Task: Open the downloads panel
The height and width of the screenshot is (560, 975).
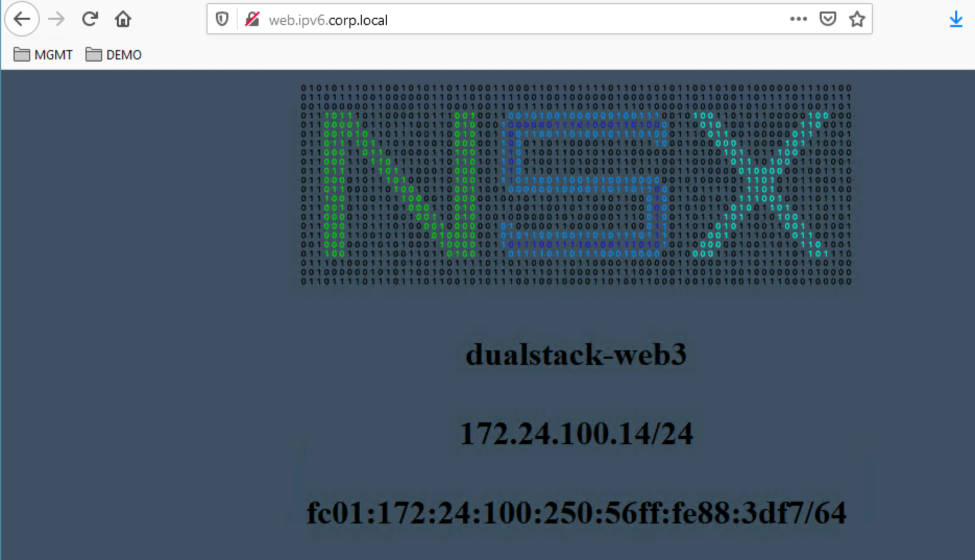Action: 956,20
